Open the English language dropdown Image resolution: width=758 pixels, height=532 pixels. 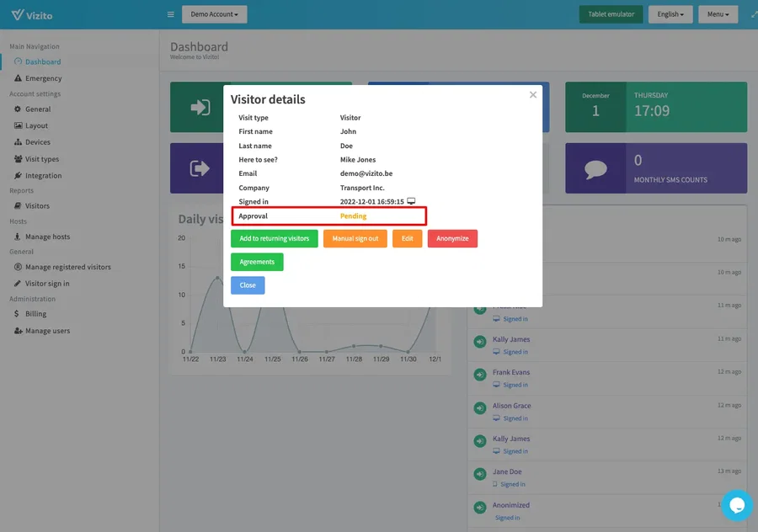670,14
